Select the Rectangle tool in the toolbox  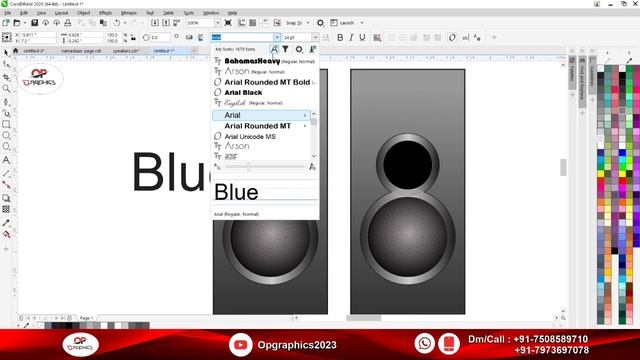[x=6, y=124]
